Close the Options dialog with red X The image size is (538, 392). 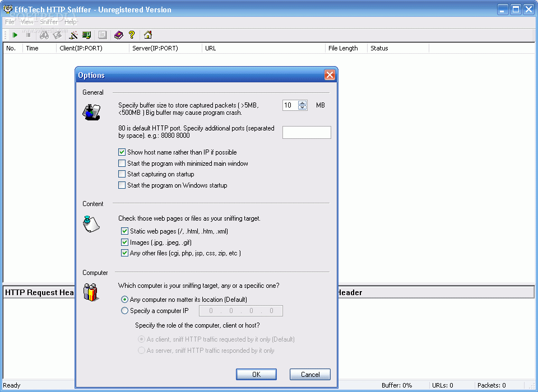point(330,75)
